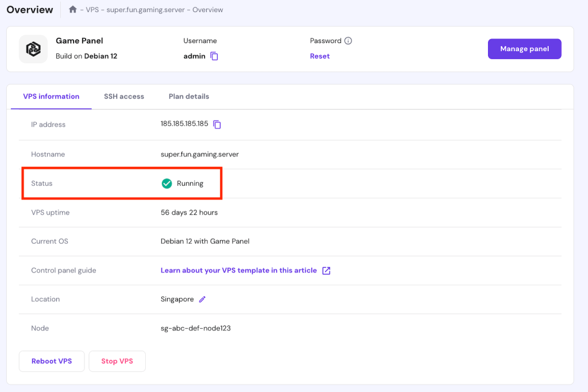This screenshot has height=392, width=588.
Task: Click the Manage panel button
Action: (x=524, y=49)
